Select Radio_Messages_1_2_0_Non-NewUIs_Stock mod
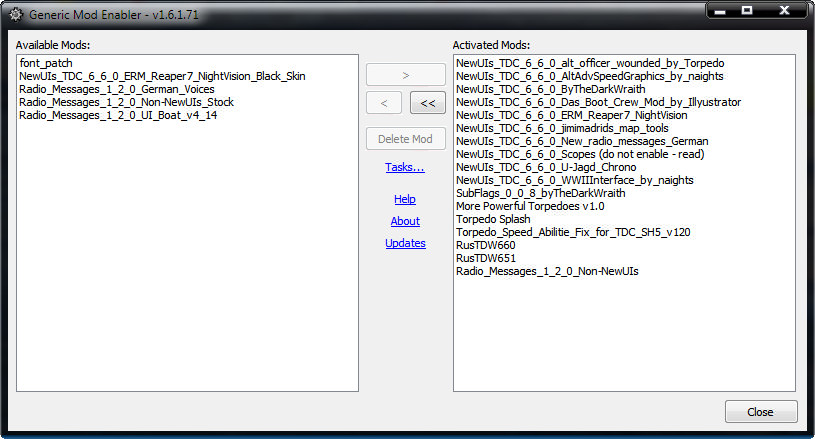815x439 pixels. (126, 102)
